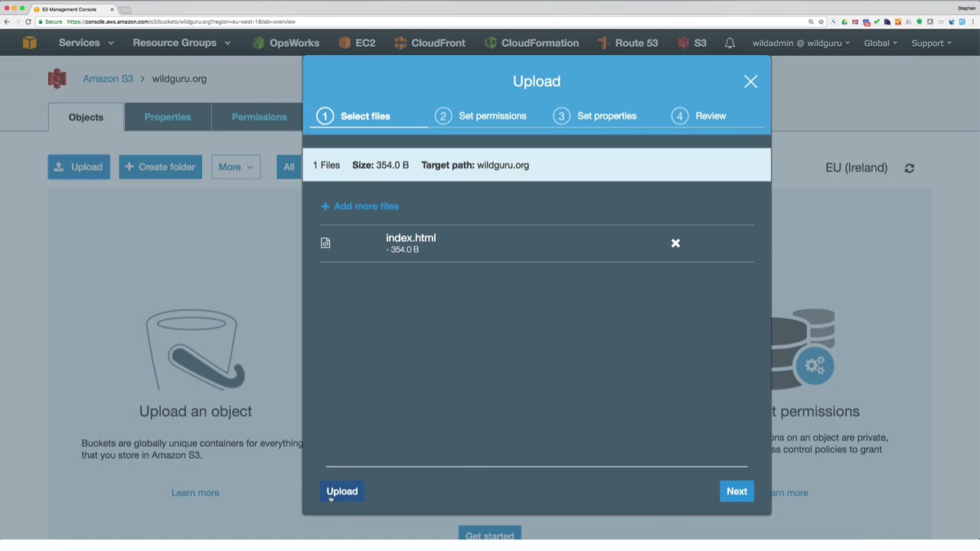Click Add more files link

(x=360, y=206)
